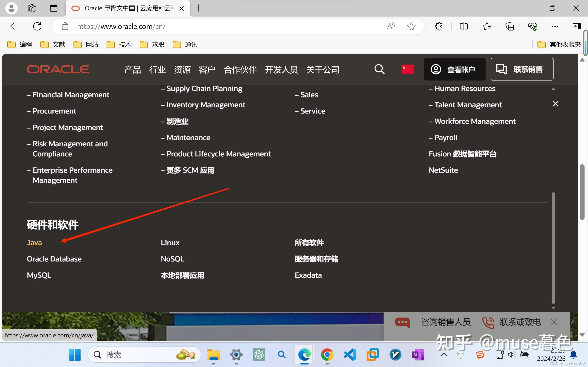This screenshot has width=588, height=367.
Task: Open Copilot in the browser toolbar
Action: pos(576,26)
